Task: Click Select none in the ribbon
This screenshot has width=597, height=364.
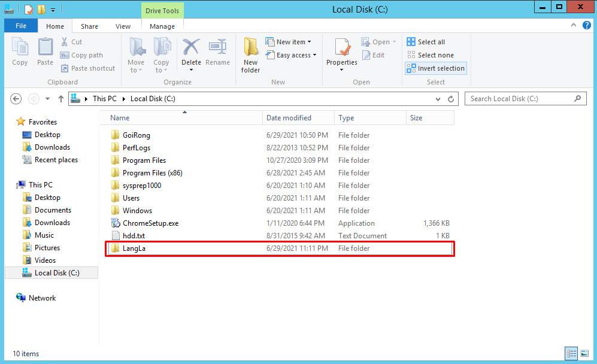Action: click(430, 55)
